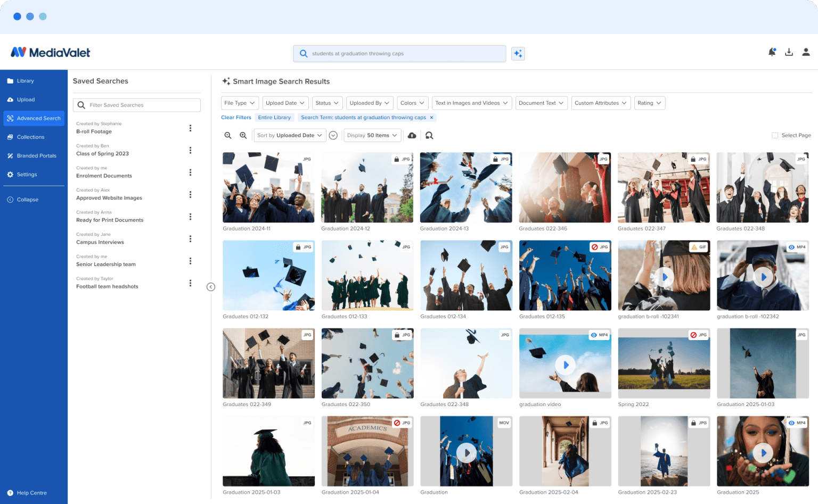Open the File Type filter dropdown
The image size is (818, 504).
point(239,103)
